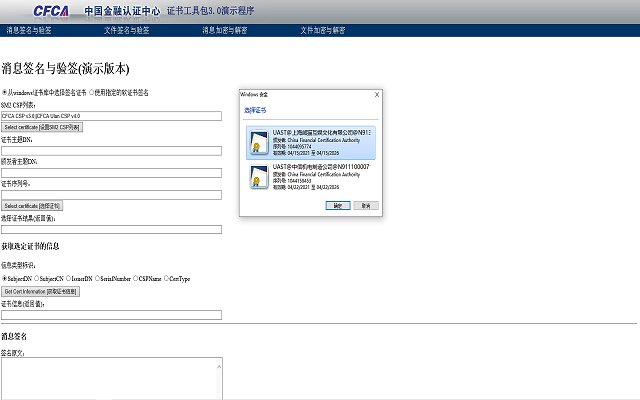Screen dimensions: 640x400
Task: Click the certificate icon of the N913 entry
Action: (259, 142)
